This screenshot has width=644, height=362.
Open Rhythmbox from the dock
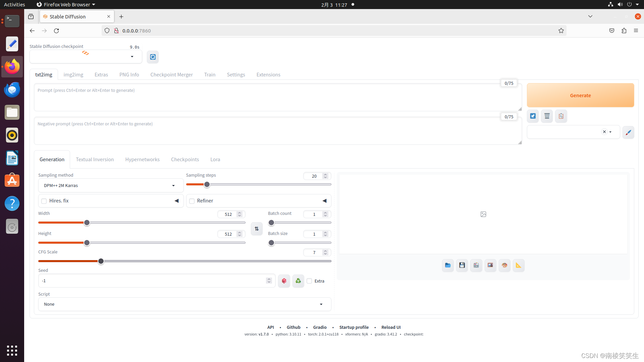(12, 135)
